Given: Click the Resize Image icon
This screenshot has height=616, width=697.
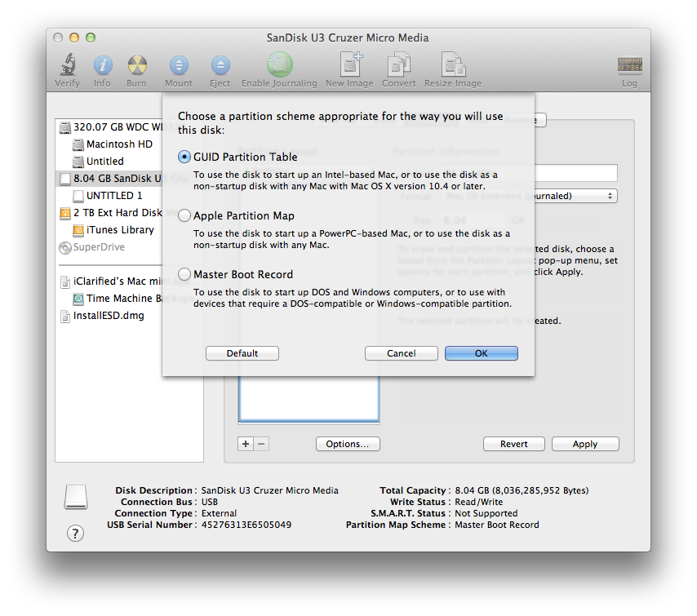Looking at the screenshot, I should click(452, 64).
